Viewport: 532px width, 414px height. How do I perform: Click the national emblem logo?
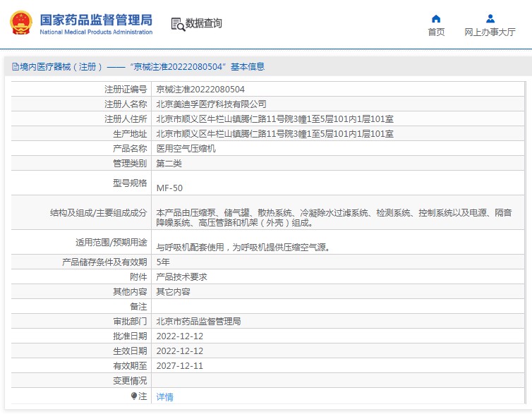pyautogui.click(x=21, y=23)
